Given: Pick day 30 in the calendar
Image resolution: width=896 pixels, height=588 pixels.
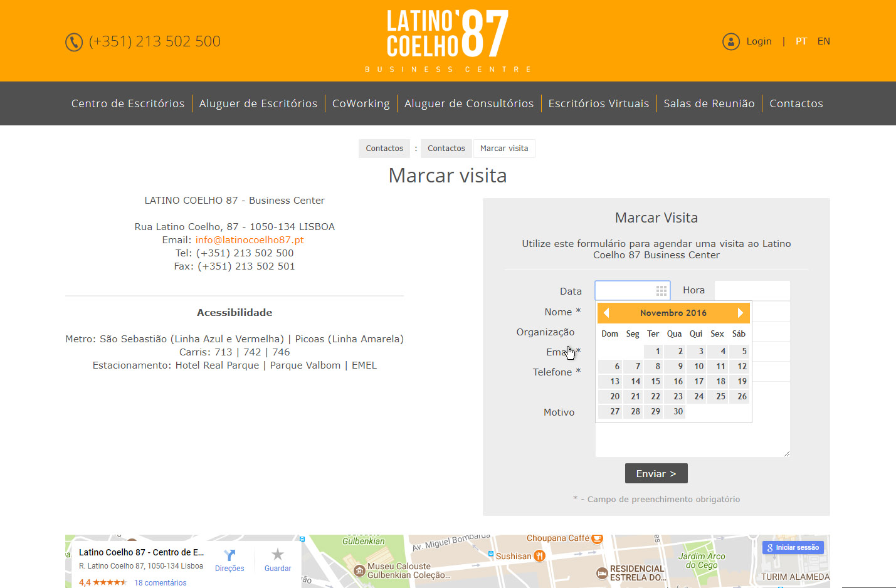Looking at the screenshot, I should coord(677,411).
